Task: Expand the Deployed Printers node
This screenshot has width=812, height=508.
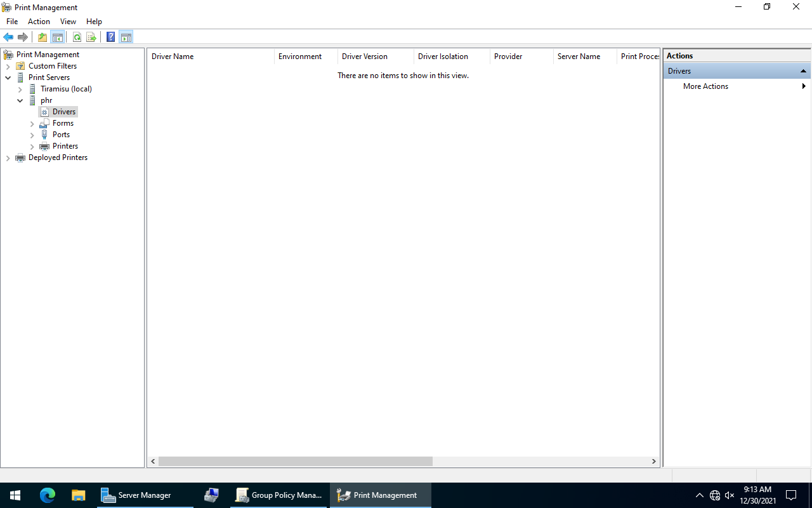Action: click(8, 157)
